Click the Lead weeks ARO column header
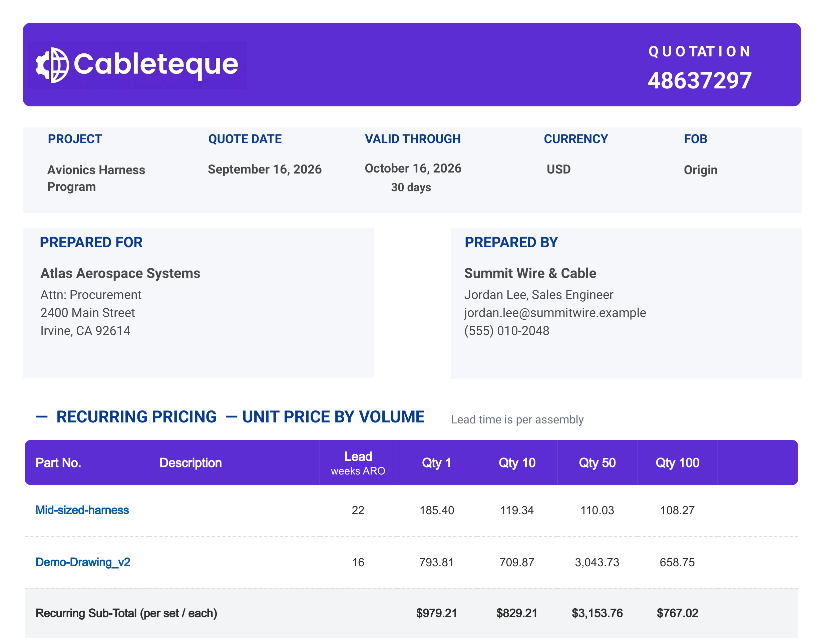The image size is (827, 644). (x=358, y=462)
